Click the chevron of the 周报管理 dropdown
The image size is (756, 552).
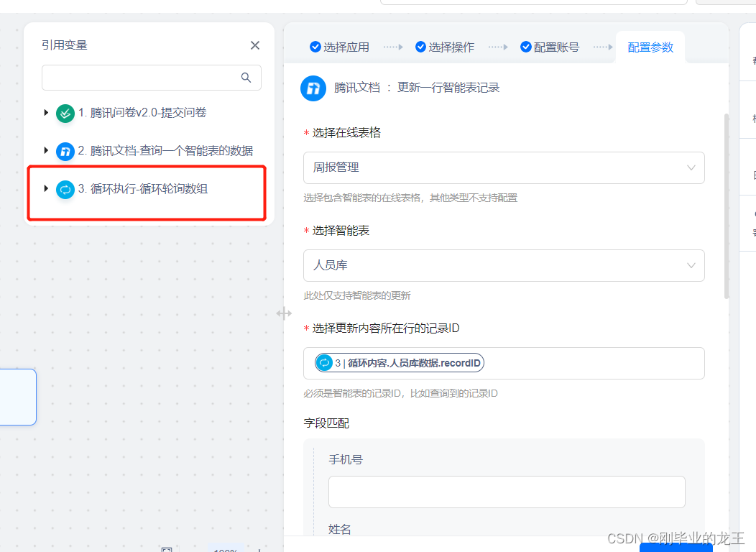pos(691,167)
